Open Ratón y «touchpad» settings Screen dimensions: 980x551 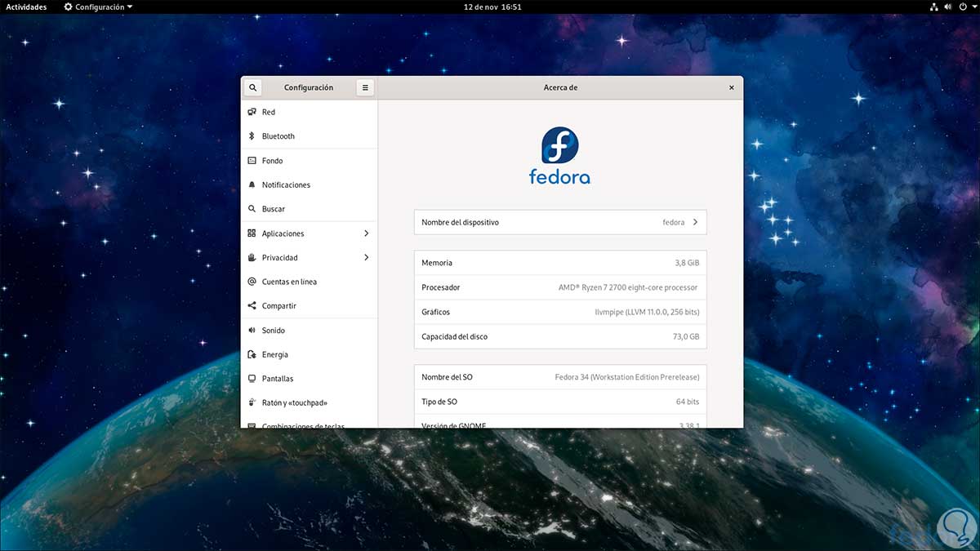pyautogui.click(x=310, y=403)
